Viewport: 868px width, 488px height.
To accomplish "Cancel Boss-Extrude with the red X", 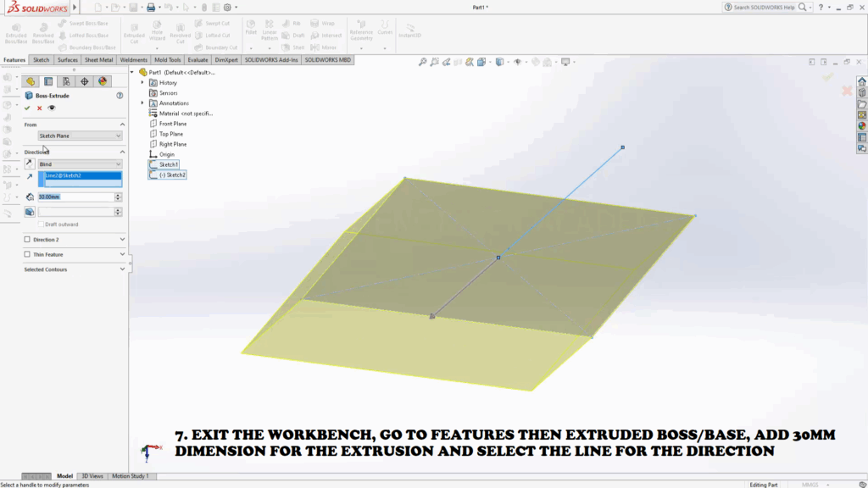I will coord(39,108).
